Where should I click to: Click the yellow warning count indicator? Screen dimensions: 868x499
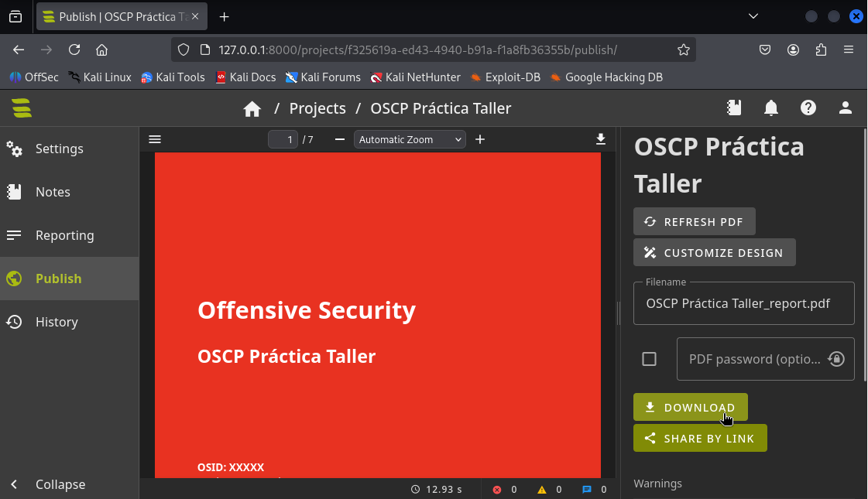pyautogui.click(x=550, y=490)
